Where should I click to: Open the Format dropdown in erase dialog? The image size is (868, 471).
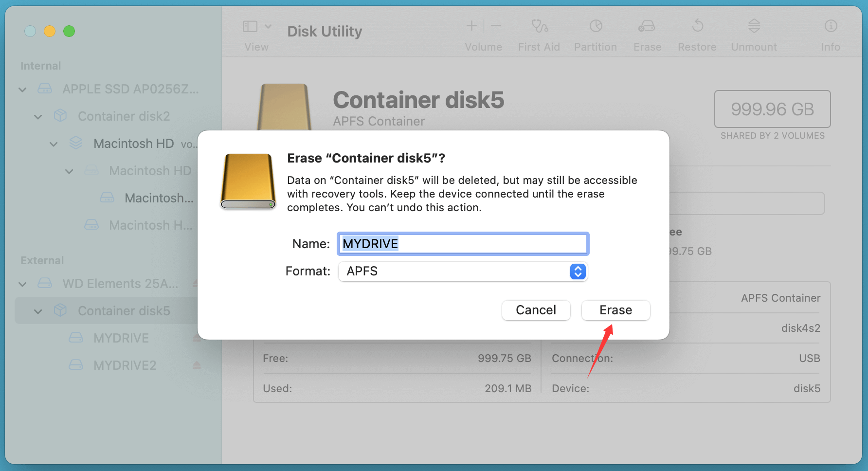pyautogui.click(x=578, y=272)
